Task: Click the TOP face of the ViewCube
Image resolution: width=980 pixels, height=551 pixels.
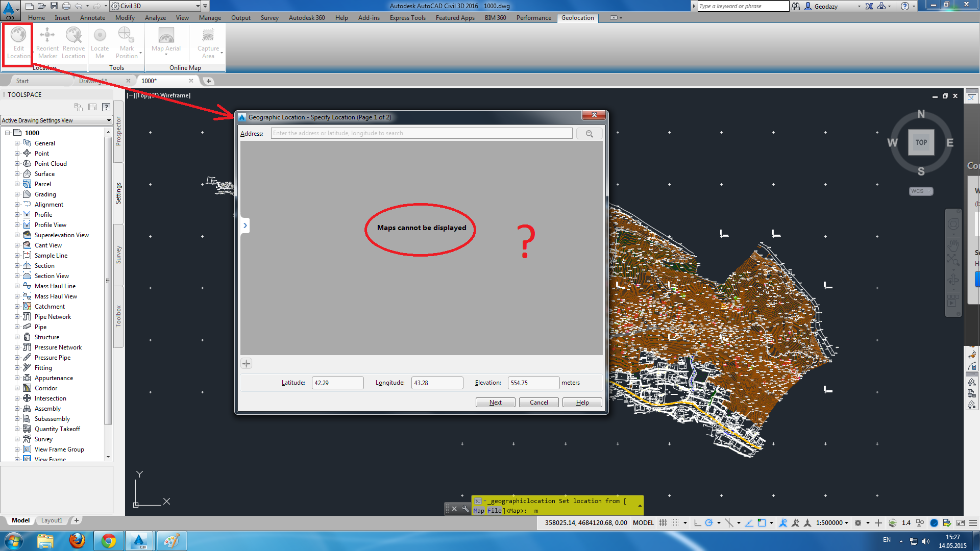Action: pyautogui.click(x=921, y=142)
